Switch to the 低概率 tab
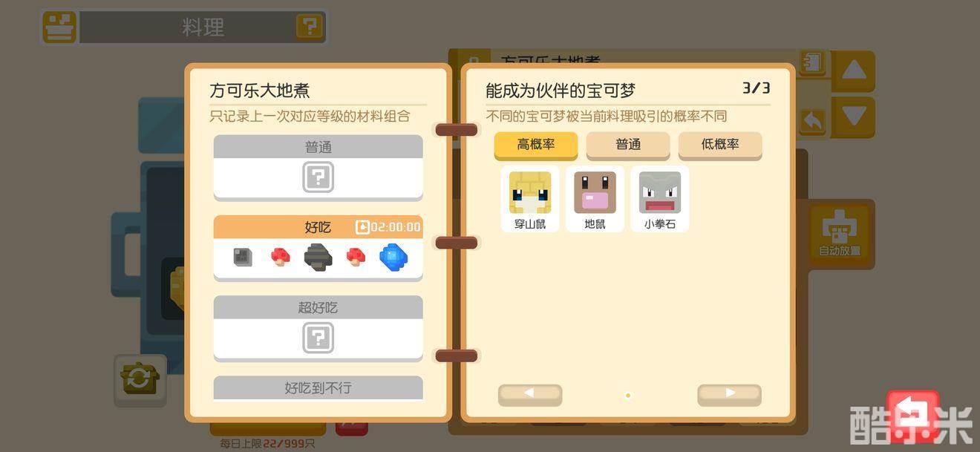The image size is (980, 452). (x=720, y=145)
